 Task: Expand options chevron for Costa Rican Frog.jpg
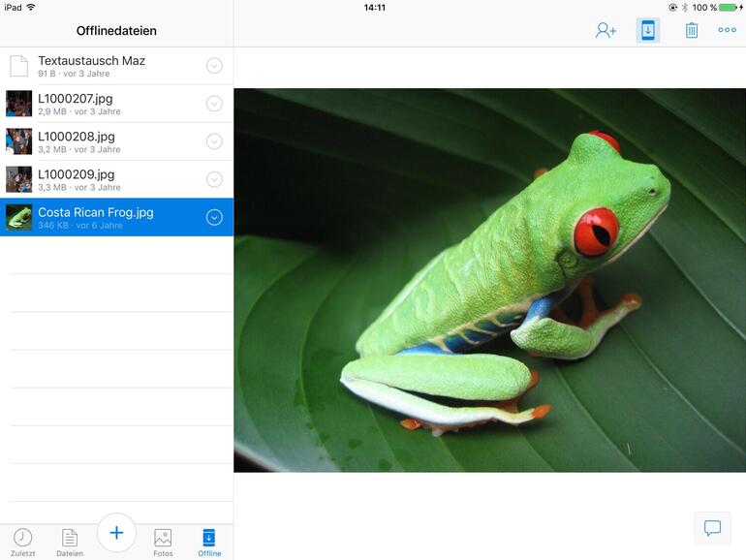[x=214, y=217]
